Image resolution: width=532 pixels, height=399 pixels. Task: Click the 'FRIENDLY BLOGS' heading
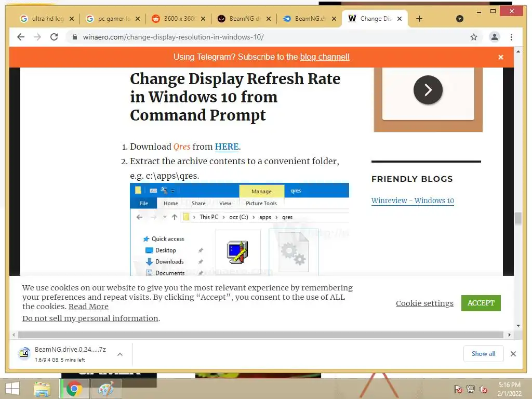pyautogui.click(x=412, y=179)
